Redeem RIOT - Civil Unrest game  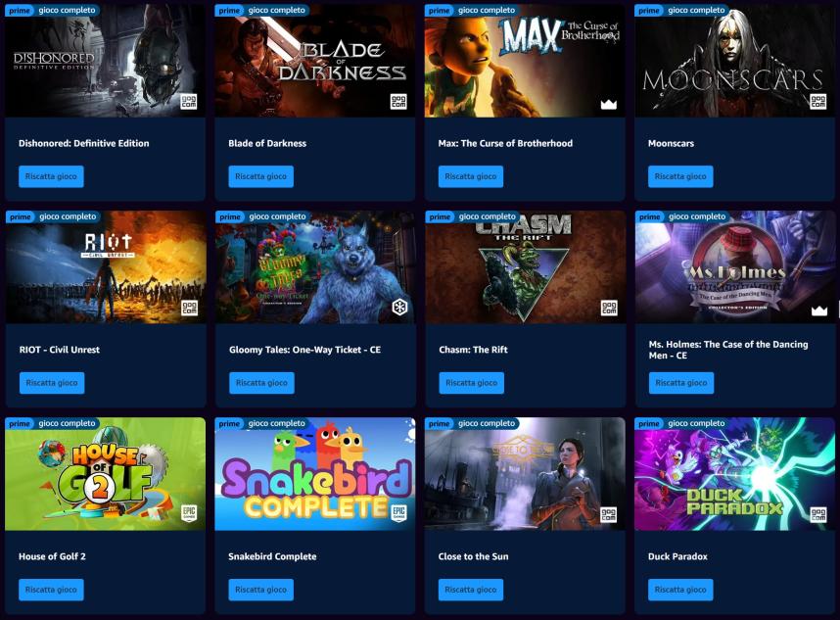[x=52, y=383]
